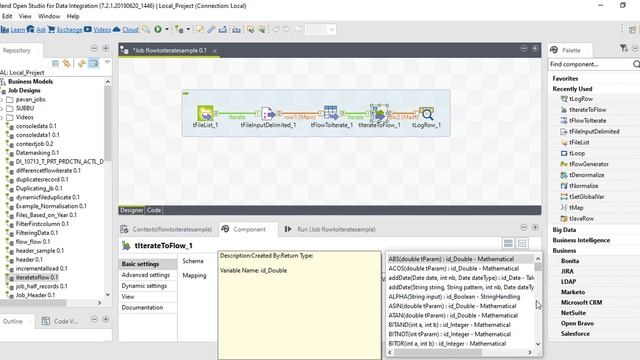
Task: Close the flowtoiteratesample job tab
Action: 214,51
